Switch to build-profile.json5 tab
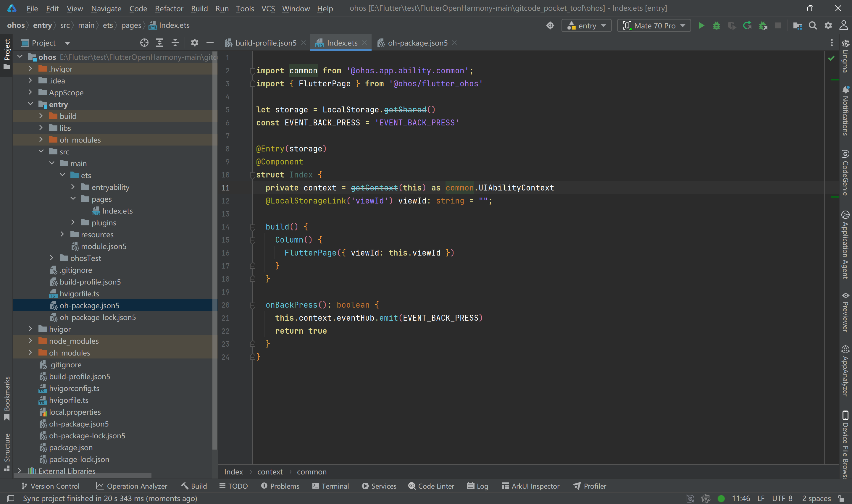 pyautogui.click(x=265, y=43)
